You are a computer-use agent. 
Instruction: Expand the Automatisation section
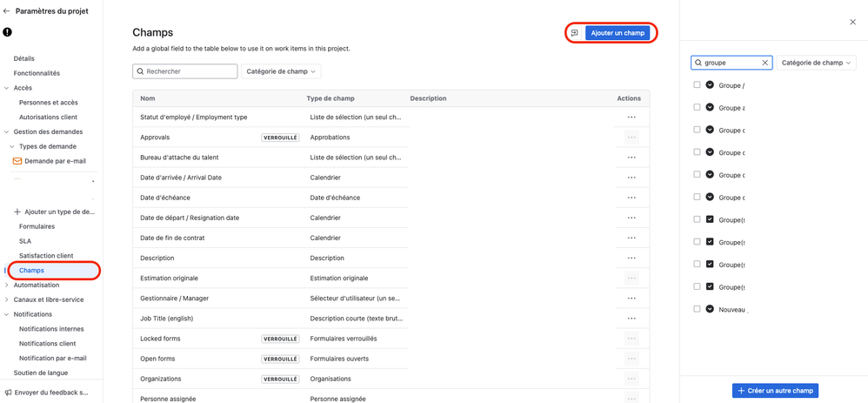click(x=7, y=285)
